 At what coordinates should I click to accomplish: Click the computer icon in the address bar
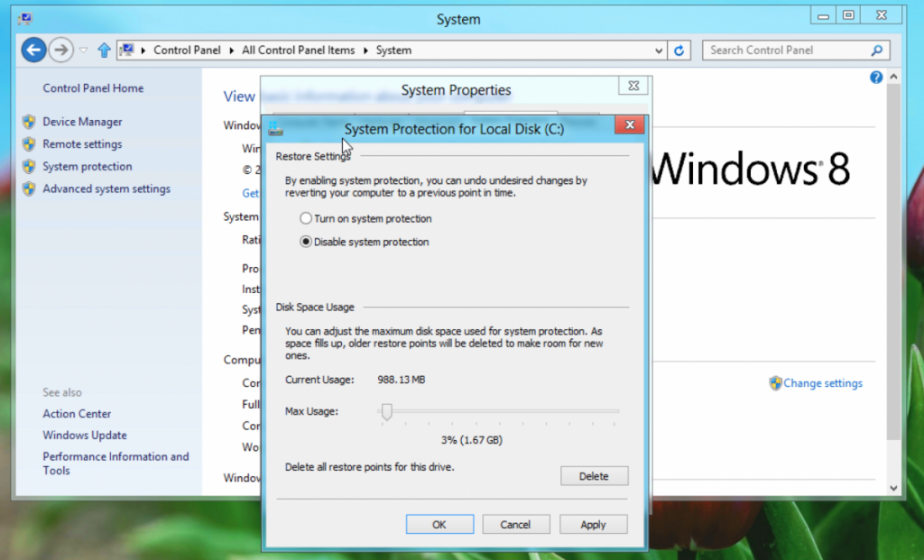coord(126,50)
